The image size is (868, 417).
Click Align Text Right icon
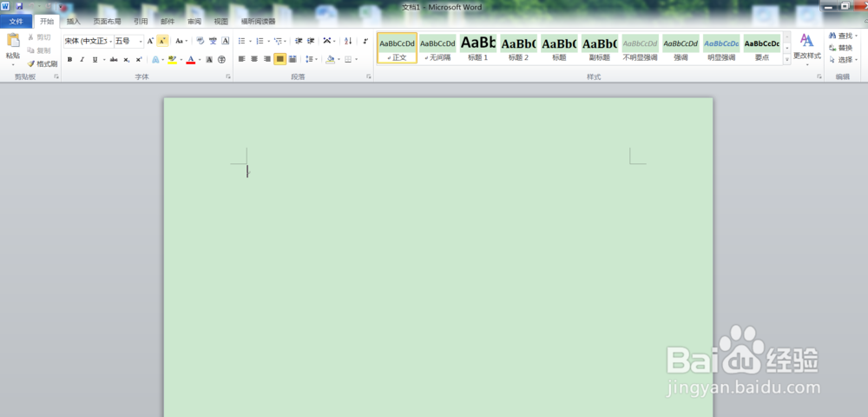(267, 59)
